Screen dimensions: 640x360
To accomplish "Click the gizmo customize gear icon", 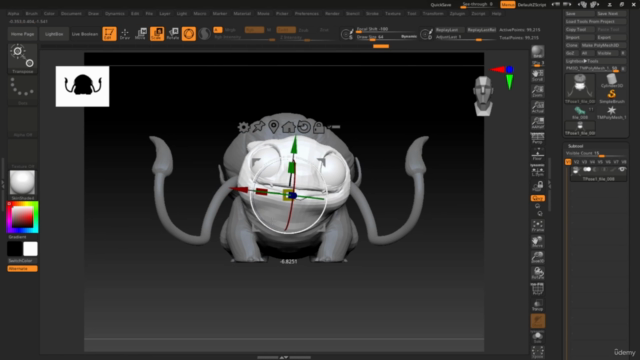I will [x=244, y=127].
